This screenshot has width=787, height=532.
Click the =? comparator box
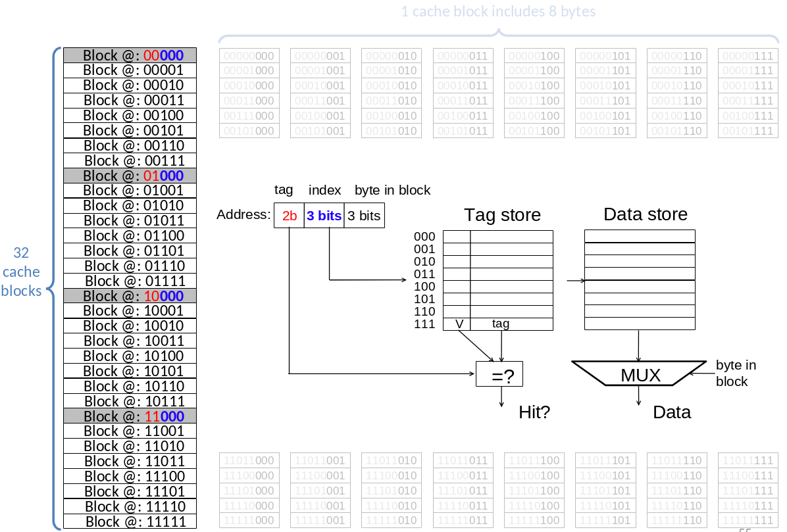502,374
